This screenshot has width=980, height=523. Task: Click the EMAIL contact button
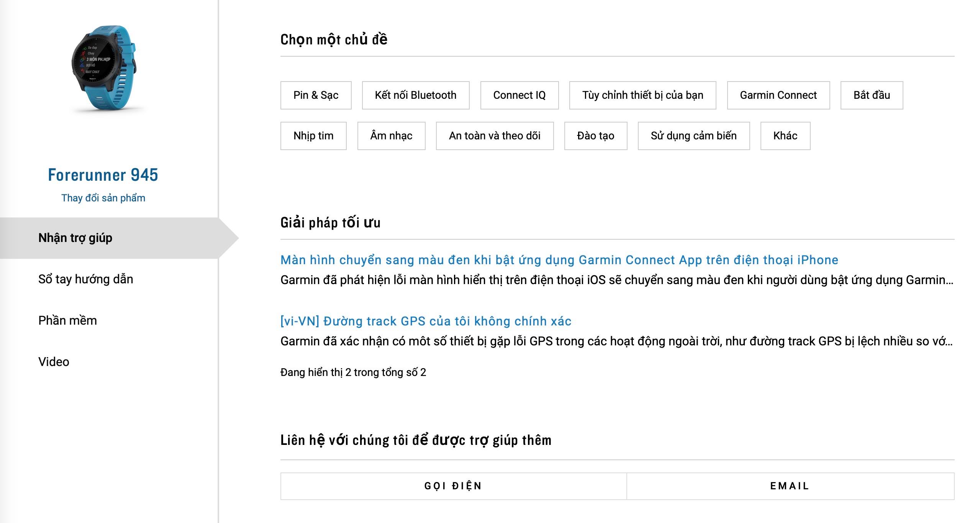click(790, 486)
